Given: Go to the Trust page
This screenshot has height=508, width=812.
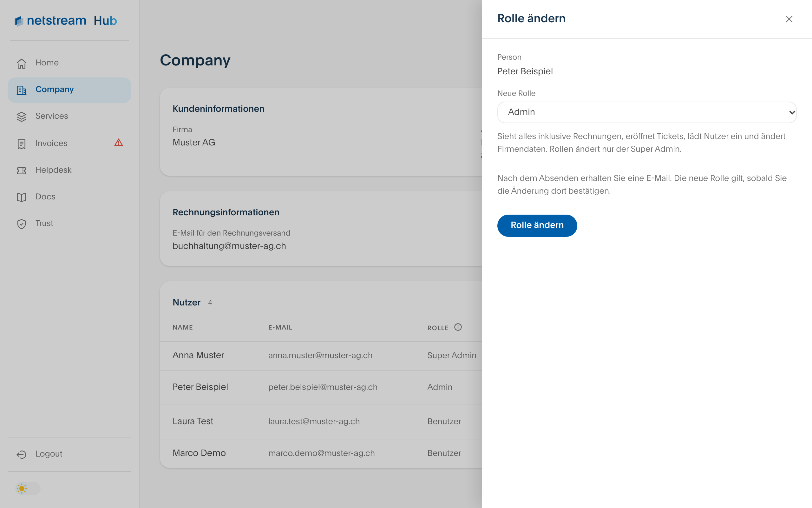Looking at the screenshot, I should 69,224.
